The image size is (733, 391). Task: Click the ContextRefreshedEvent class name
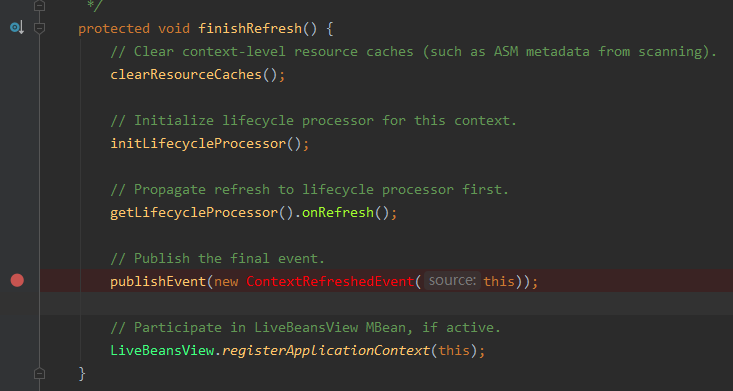[330, 282]
